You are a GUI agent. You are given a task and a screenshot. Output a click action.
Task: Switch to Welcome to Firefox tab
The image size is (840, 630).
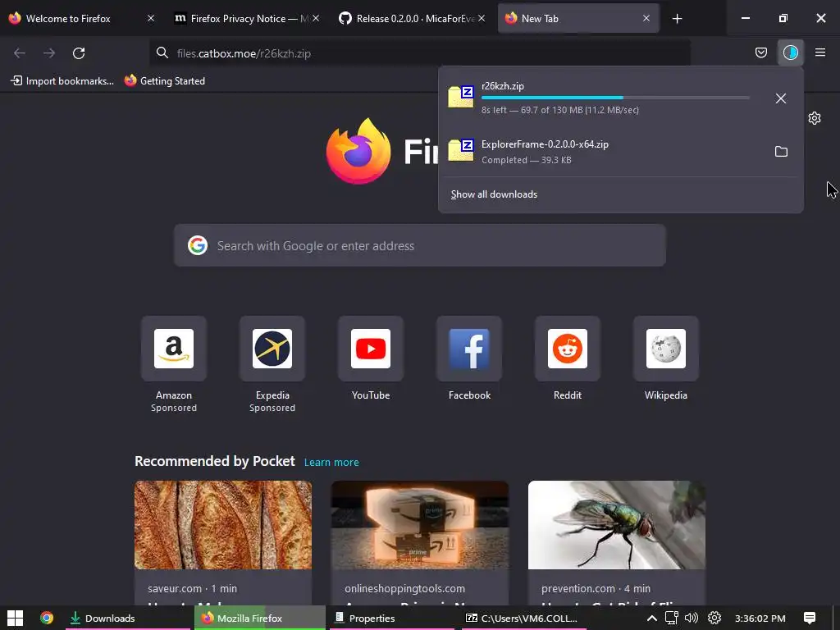tap(68, 19)
